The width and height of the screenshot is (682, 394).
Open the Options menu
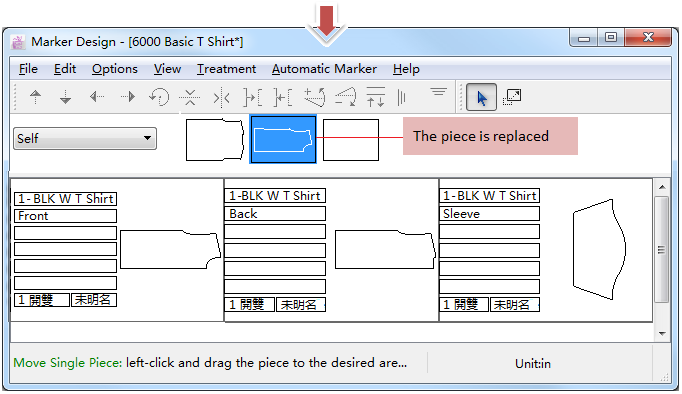115,69
